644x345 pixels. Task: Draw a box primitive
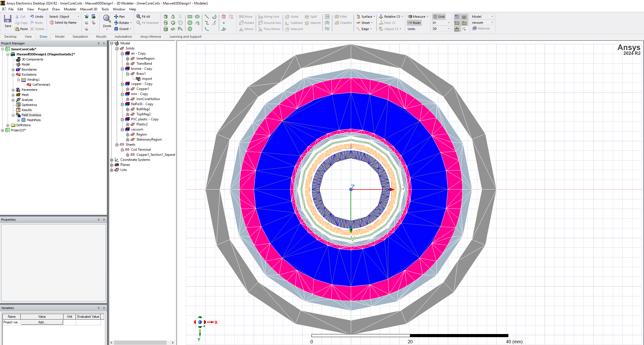tap(166, 17)
